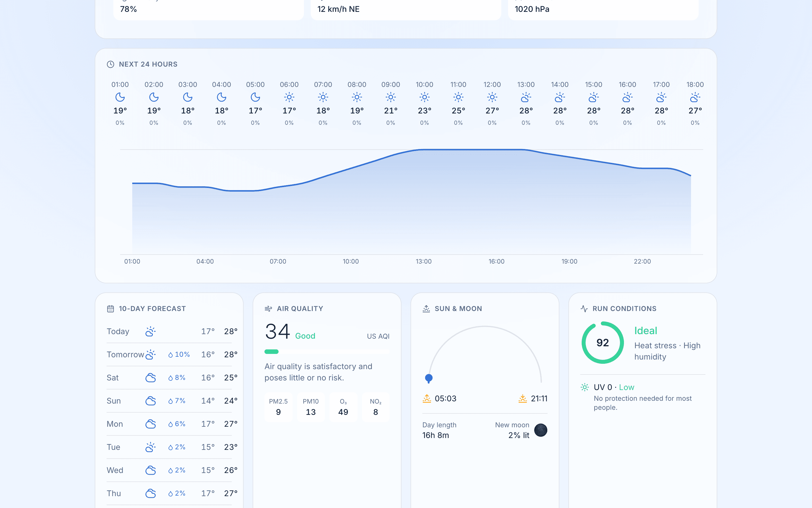The height and width of the screenshot is (508, 812).
Task: Click the new moon phase icon
Action: tap(540, 430)
